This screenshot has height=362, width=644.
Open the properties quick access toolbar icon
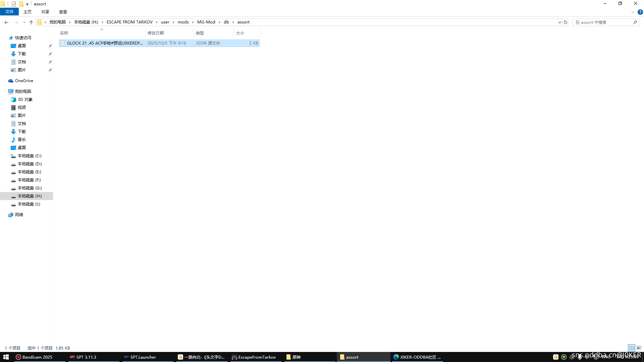[14, 4]
